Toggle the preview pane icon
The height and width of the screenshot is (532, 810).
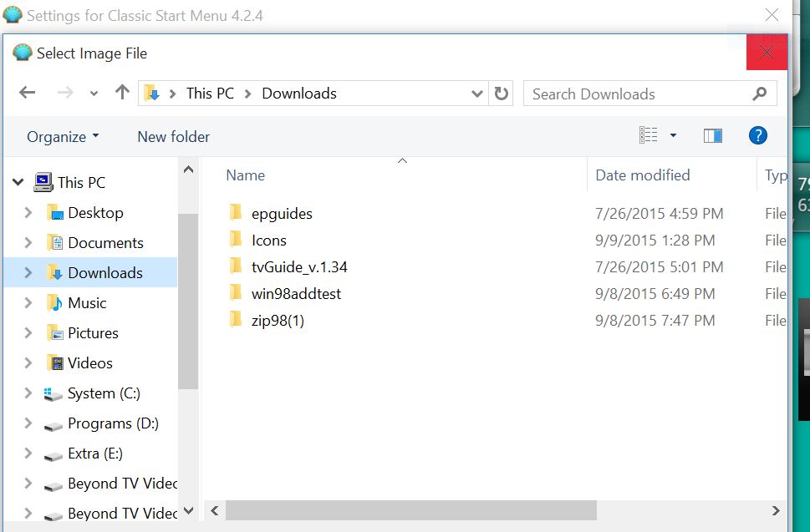click(x=712, y=135)
